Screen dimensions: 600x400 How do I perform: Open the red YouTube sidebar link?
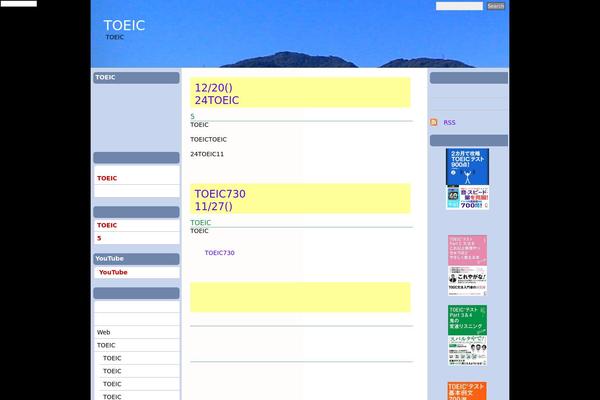coord(113,272)
